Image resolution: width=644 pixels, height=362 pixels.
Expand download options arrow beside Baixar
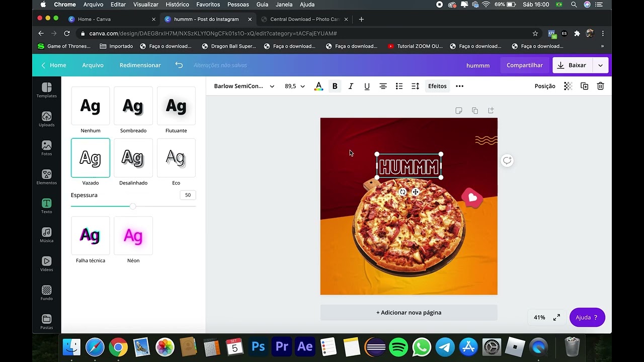[x=600, y=65]
